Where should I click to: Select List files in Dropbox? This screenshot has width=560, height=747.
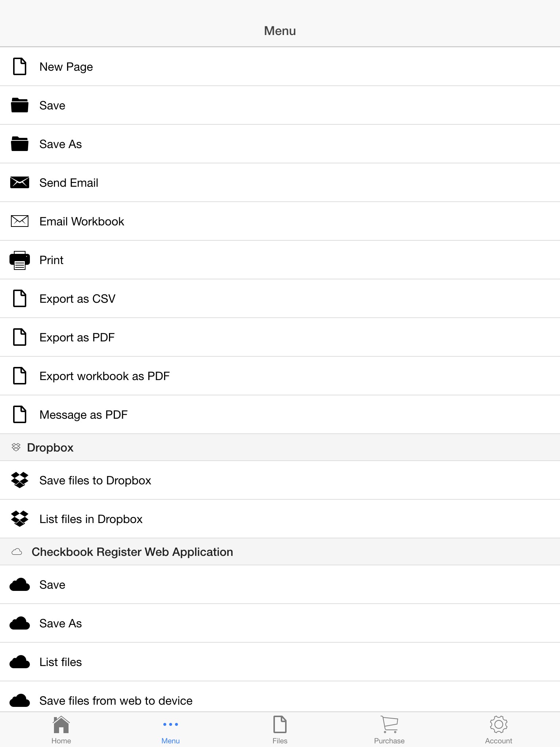click(x=280, y=519)
